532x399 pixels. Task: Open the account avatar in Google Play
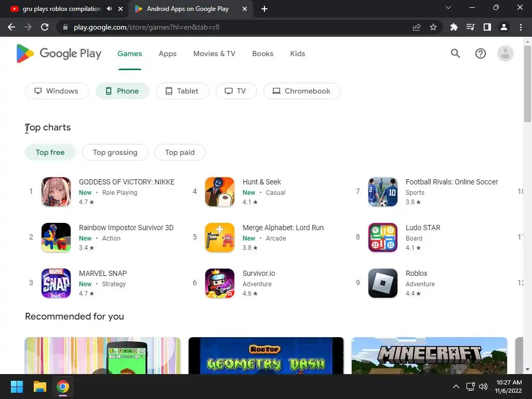(505, 54)
